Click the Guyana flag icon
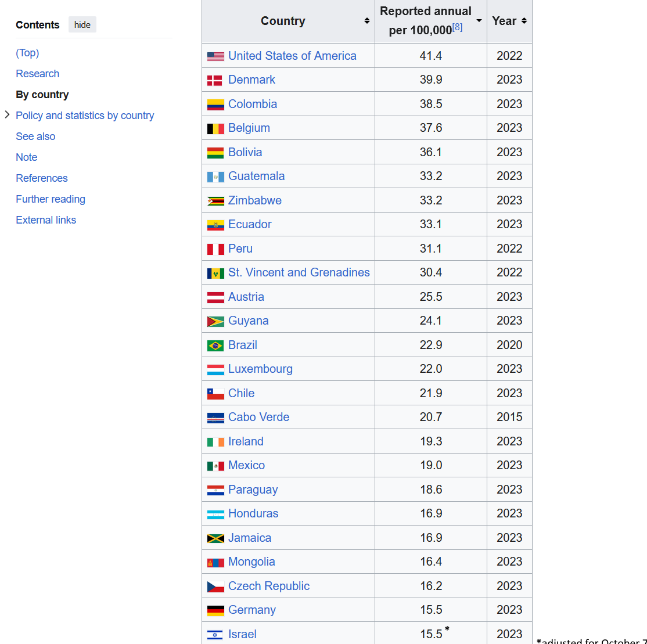This screenshot has height=644, width=647. pyautogui.click(x=215, y=321)
